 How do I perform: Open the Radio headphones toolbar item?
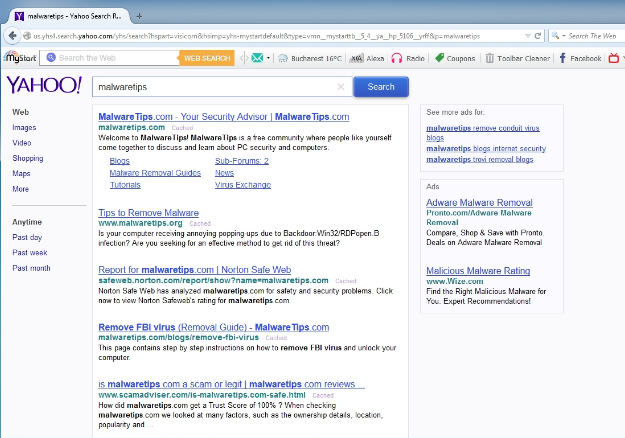[x=408, y=58]
